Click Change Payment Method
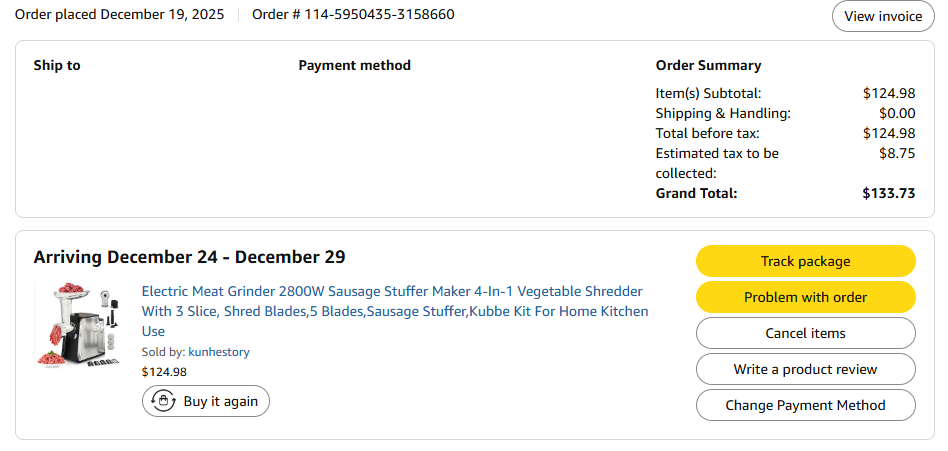Viewport: 948px width, 451px height. click(805, 405)
